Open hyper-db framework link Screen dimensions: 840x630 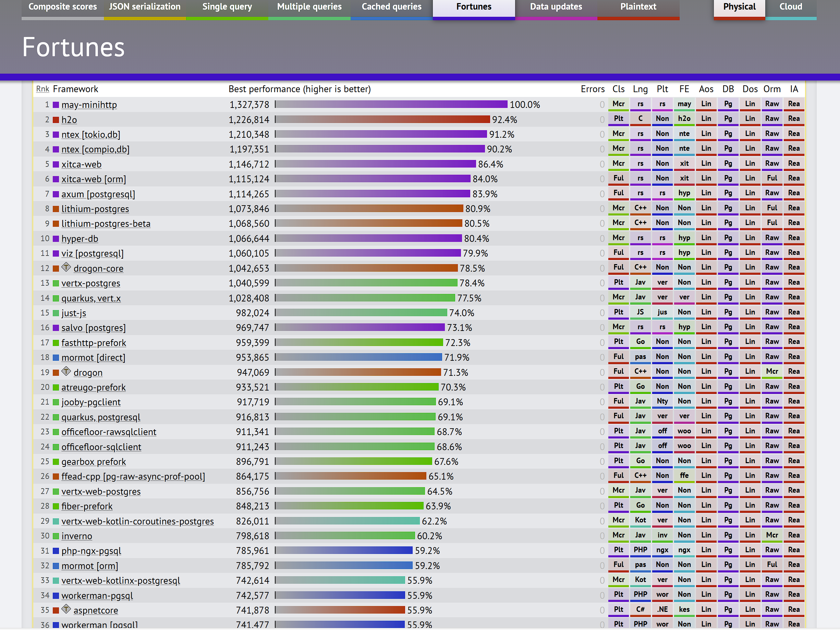tap(80, 239)
